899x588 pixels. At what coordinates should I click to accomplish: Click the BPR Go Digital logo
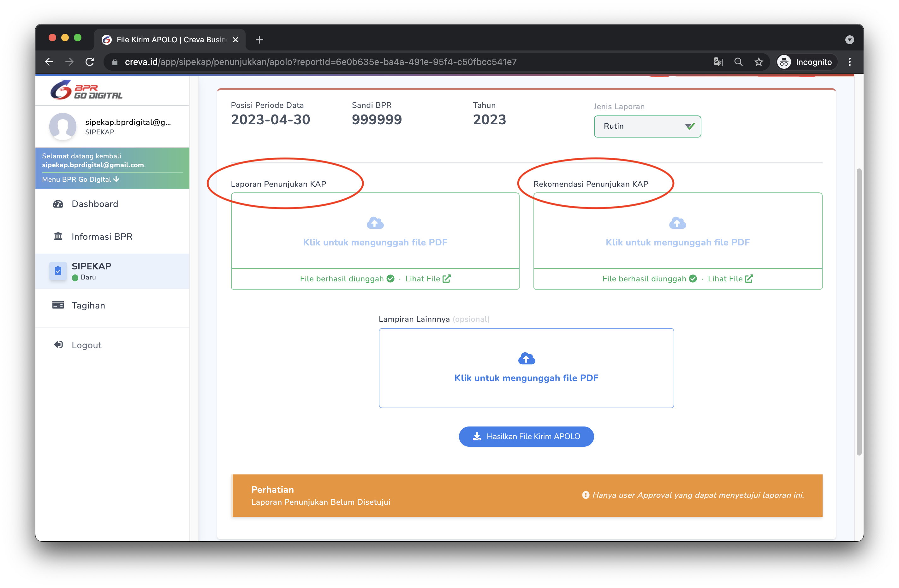(x=86, y=90)
